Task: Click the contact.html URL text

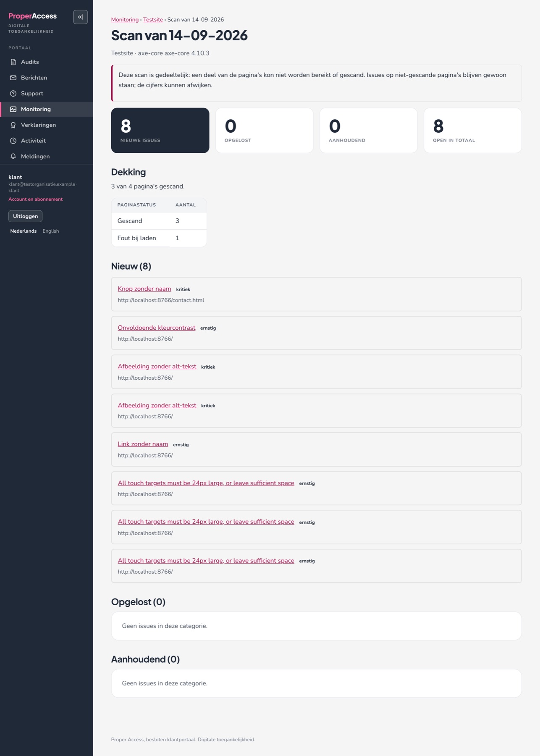Action: click(161, 300)
